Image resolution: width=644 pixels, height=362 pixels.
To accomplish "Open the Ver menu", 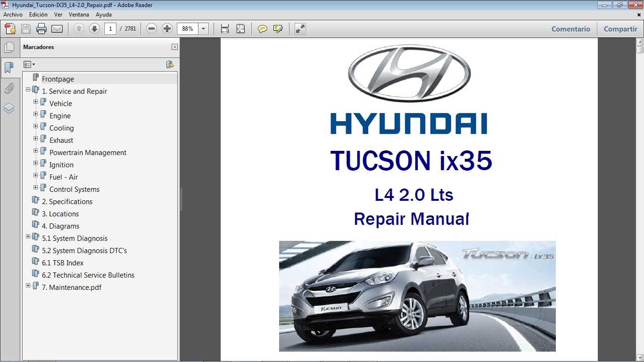I will coord(58,15).
